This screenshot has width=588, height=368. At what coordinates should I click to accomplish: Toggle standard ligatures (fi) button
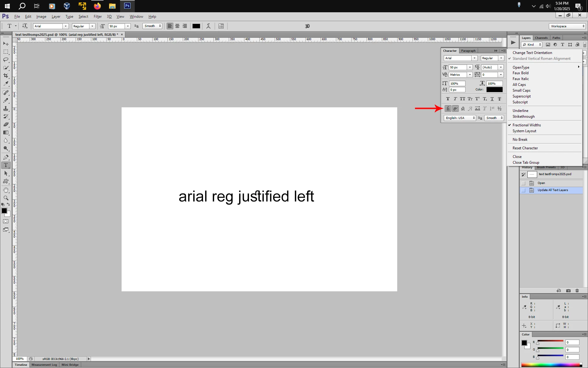[448, 109]
